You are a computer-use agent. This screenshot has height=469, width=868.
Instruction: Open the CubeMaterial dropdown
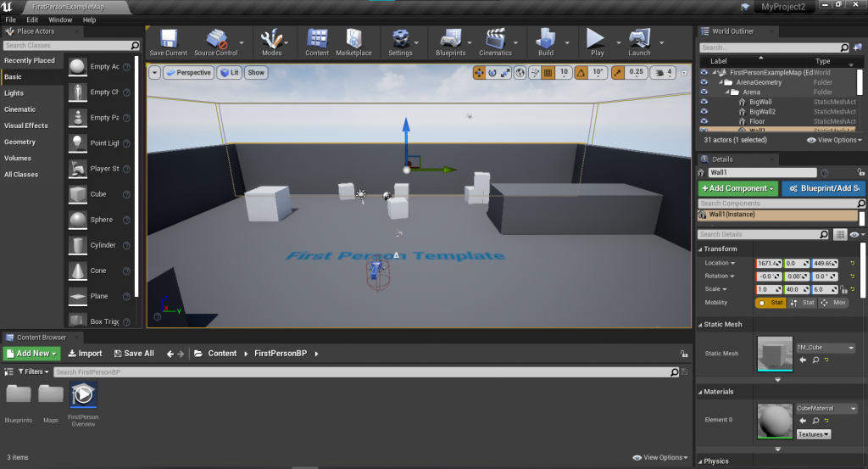pos(826,409)
